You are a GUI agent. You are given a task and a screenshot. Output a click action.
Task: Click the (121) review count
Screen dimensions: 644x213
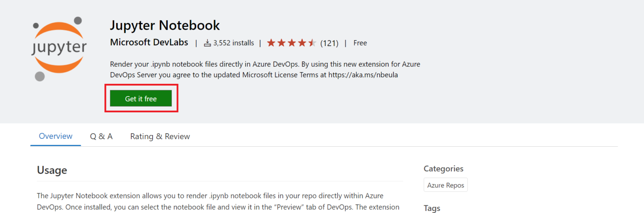tap(329, 43)
